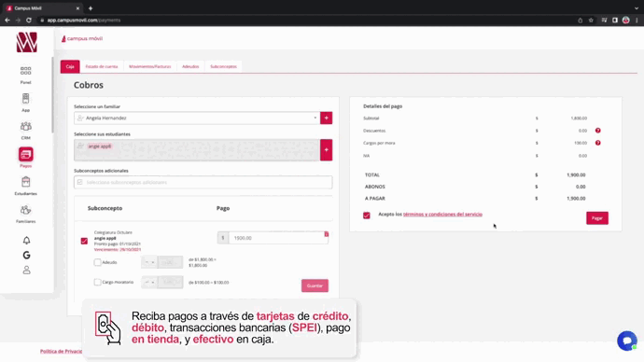644x362 pixels.
Task: Open the chat support bubble
Action: (x=627, y=341)
